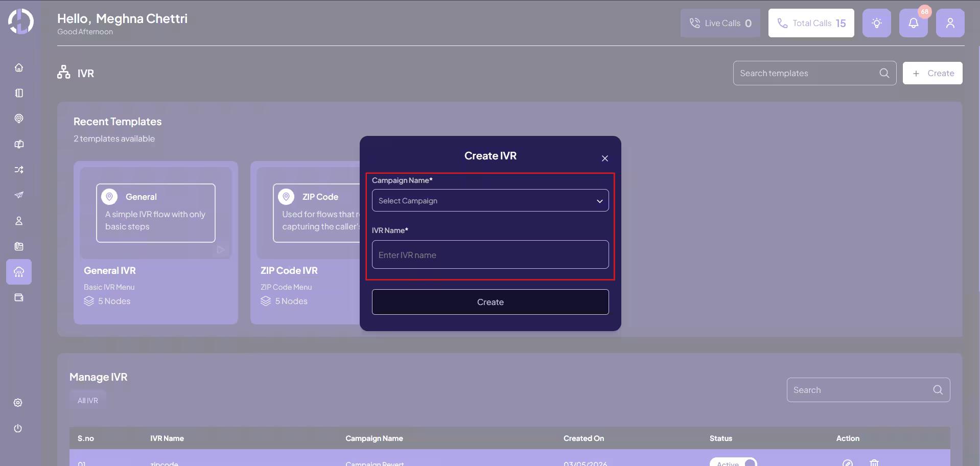Close the Create IVR dialog
Image resolution: width=980 pixels, height=466 pixels.
(604, 158)
